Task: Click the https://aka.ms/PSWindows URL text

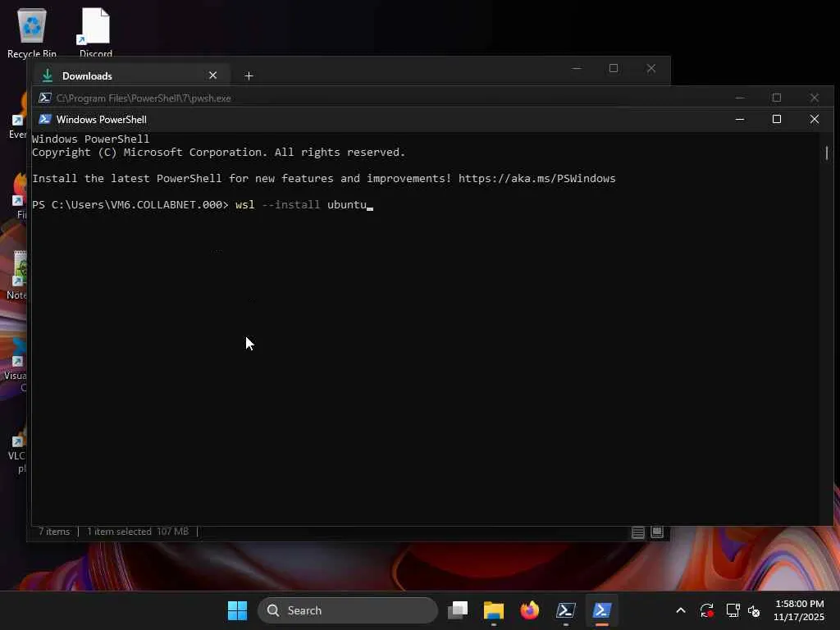Action: [x=536, y=178]
